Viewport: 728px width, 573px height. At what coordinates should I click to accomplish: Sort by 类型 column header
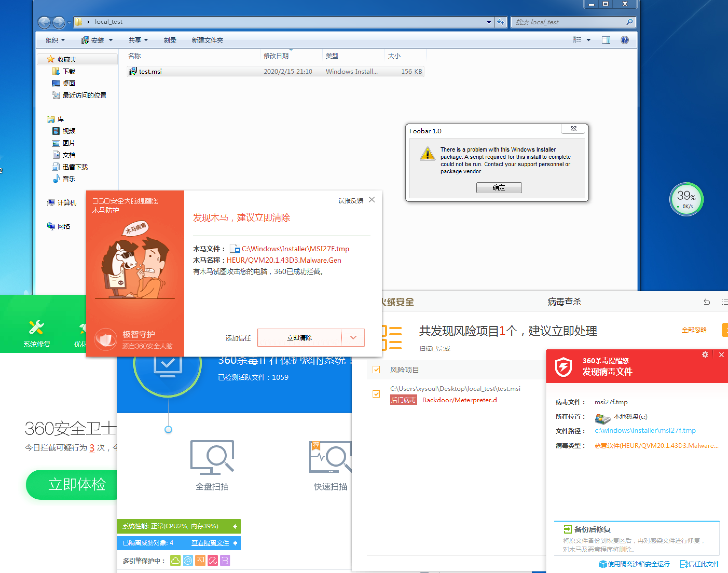click(332, 56)
